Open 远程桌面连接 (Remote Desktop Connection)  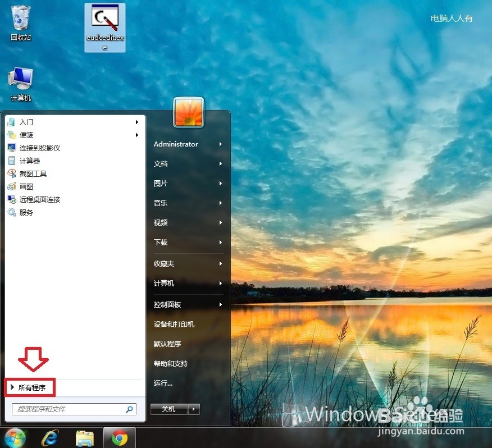coord(39,199)
